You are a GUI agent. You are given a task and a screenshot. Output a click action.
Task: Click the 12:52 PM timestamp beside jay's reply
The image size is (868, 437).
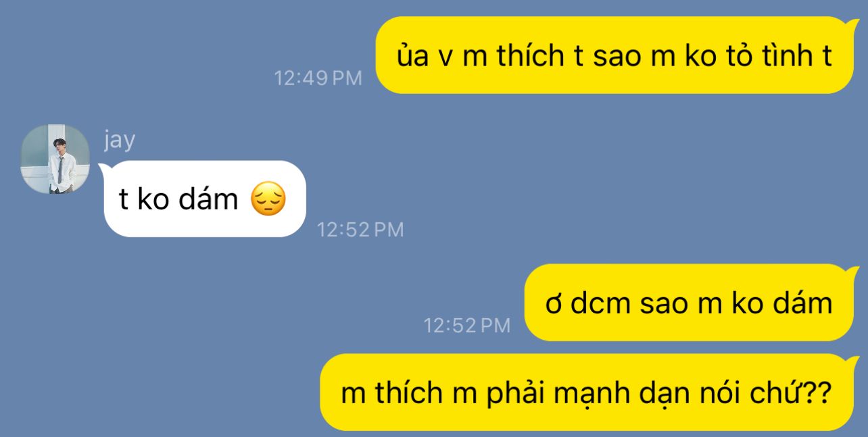coord(360,230)
